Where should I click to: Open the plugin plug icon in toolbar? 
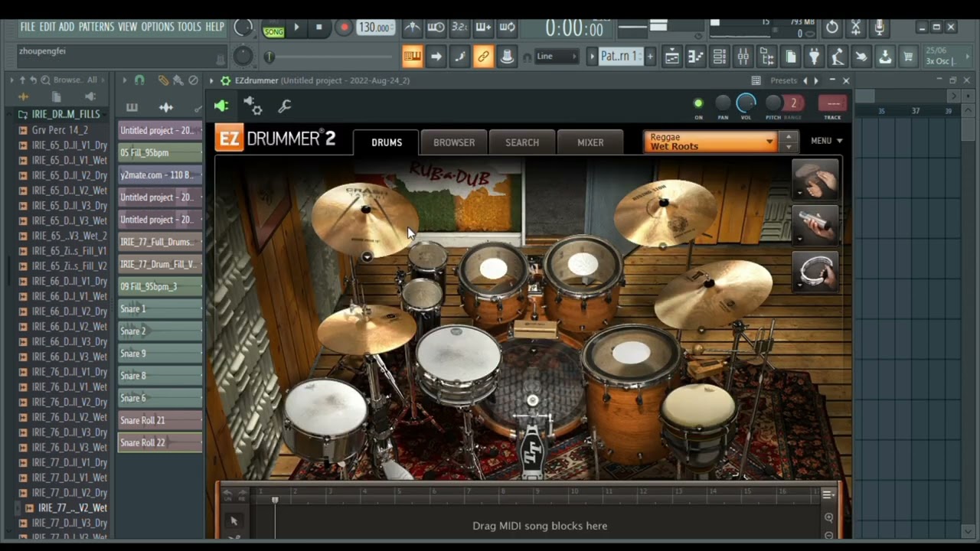click(814, 57)
